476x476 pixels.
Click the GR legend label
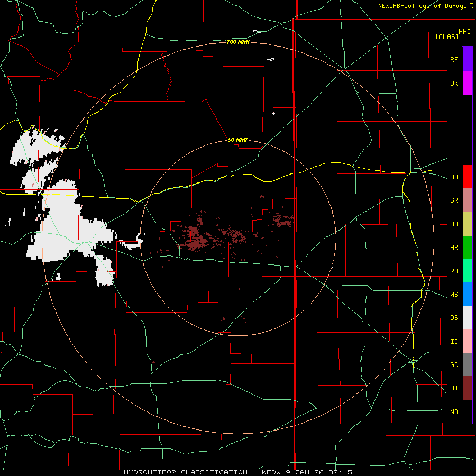pos(454,200)
